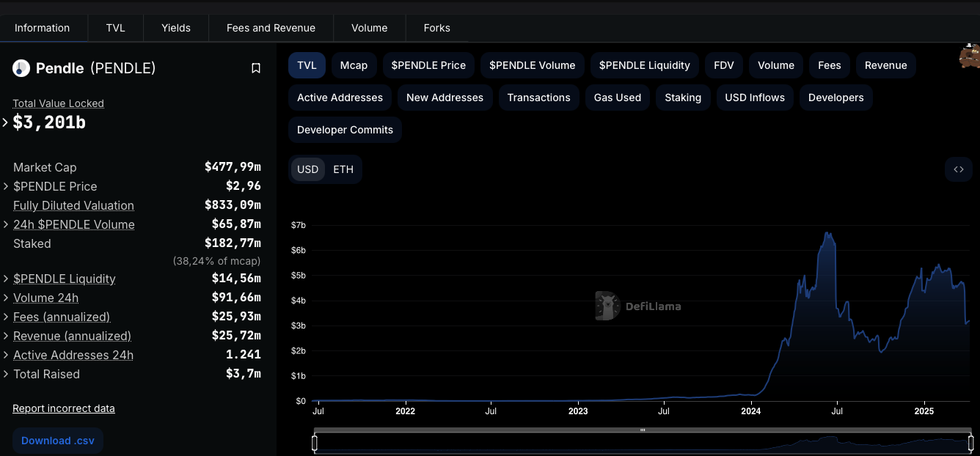Toggle the TVL chart metric
This screenshot has width=980, height=456.
pyautogui.click(x=307, y=65)
